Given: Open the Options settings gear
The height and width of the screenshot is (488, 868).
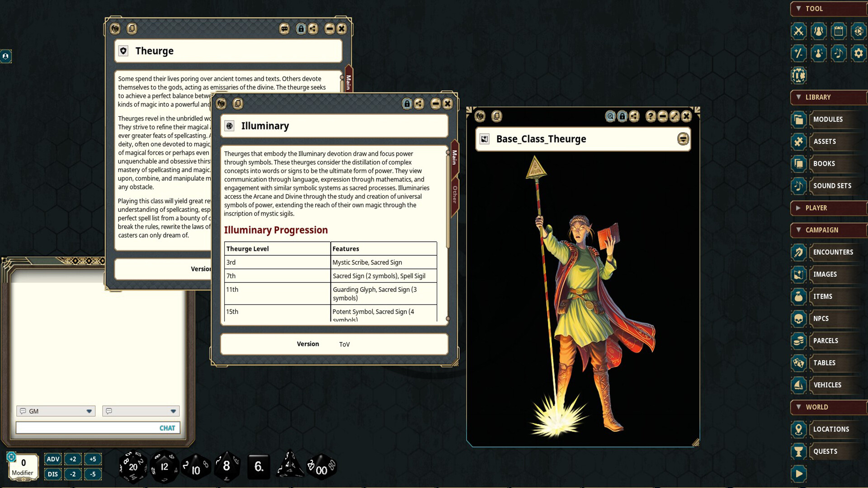Looking at the screenshot, I should (859, 53).
